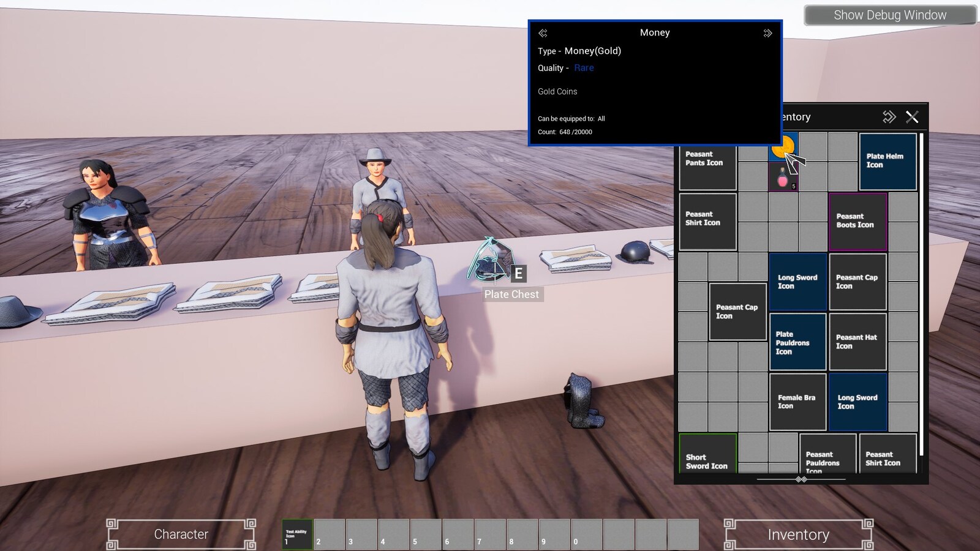
Task: Click the double-arrow icon beside the Inventory title
Action: pos(888,116)
